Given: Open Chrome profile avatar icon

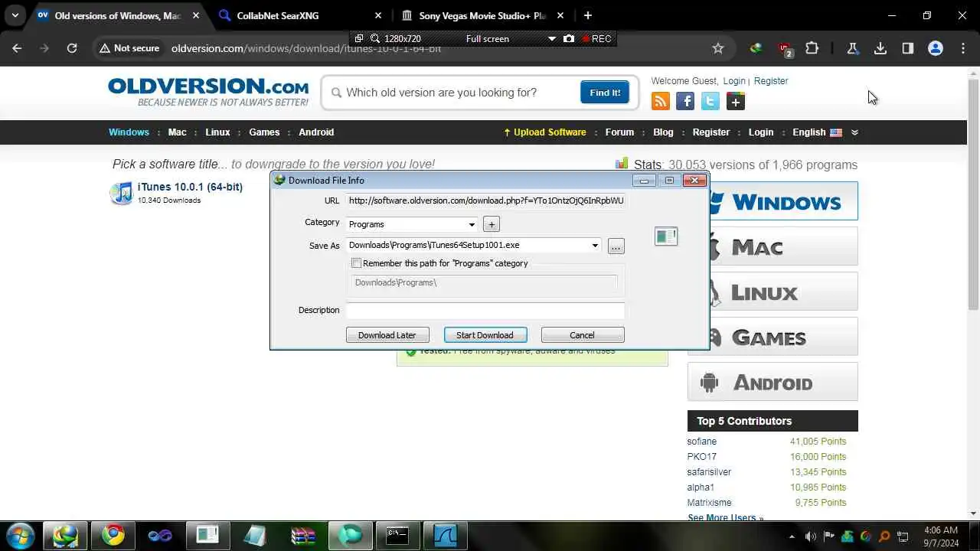Looking at the screenshot, I should pyautogui.click(x=935, y=48).
